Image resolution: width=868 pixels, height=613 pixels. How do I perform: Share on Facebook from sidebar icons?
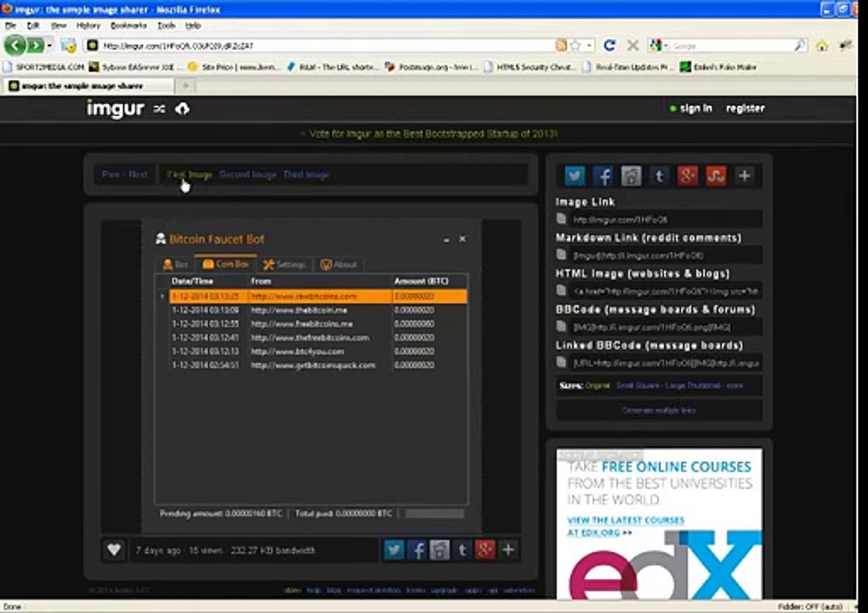(603, 176)
